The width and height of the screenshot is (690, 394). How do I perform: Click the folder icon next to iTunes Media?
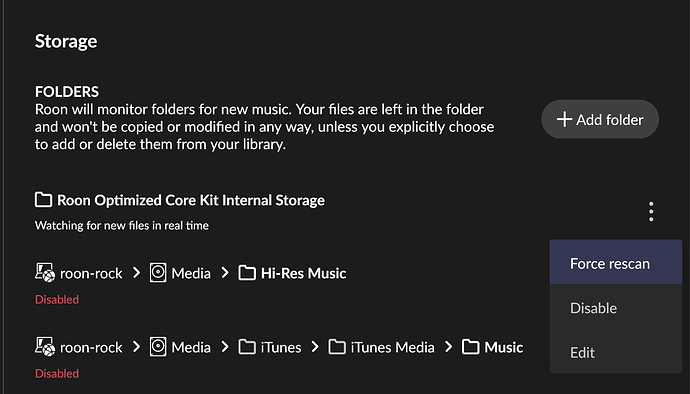[337, 347]
